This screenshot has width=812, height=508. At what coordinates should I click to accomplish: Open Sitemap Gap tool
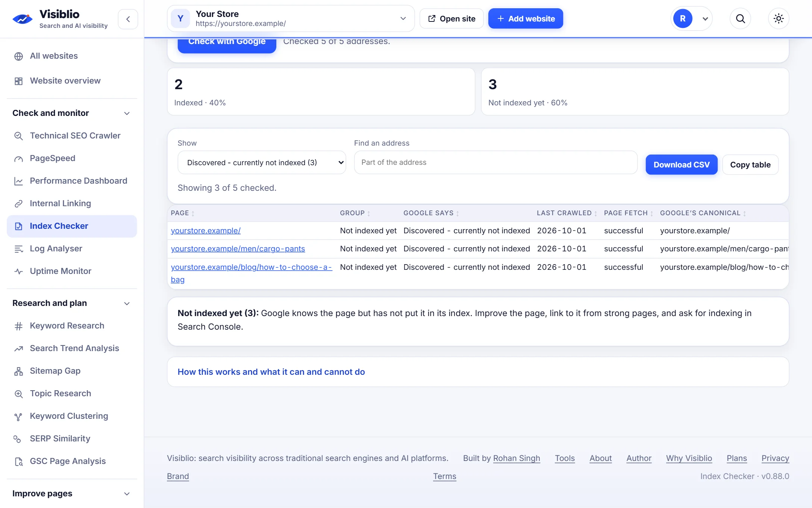pyautogui.click(x=72, y=371)
